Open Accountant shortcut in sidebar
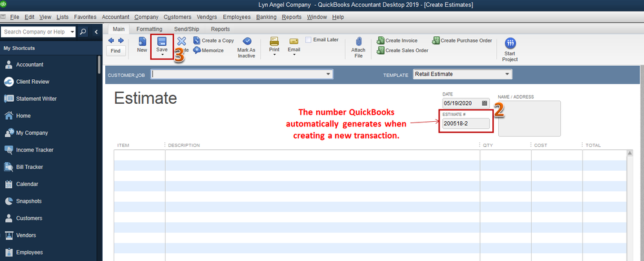The height and width of the screenshot is (261, 644). [30, 64]
